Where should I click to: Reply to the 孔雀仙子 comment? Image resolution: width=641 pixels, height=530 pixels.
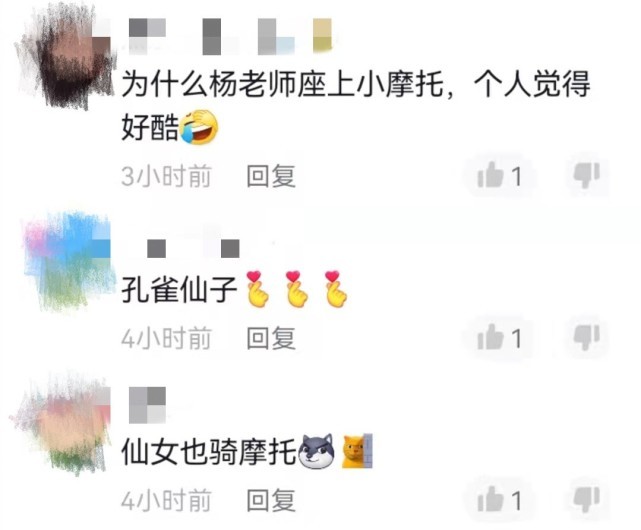point(271,338)
